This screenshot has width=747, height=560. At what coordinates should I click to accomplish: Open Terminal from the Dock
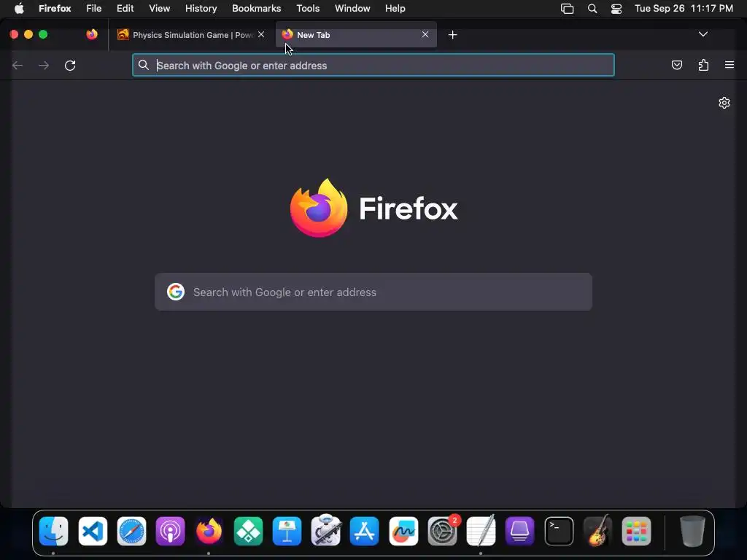(x=559, y=531)
